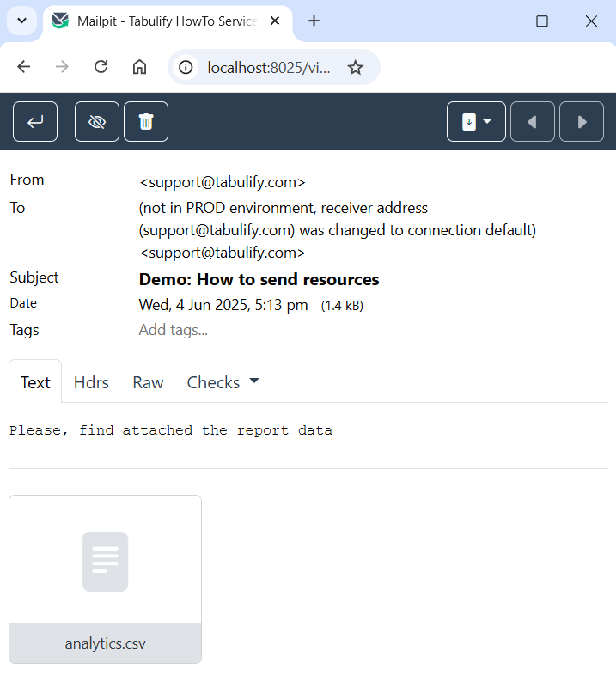View site information icon in address bar
Image resolution: width=616 pixels, height=676 pixels.
pyautogui.click(x=188, y=67)
